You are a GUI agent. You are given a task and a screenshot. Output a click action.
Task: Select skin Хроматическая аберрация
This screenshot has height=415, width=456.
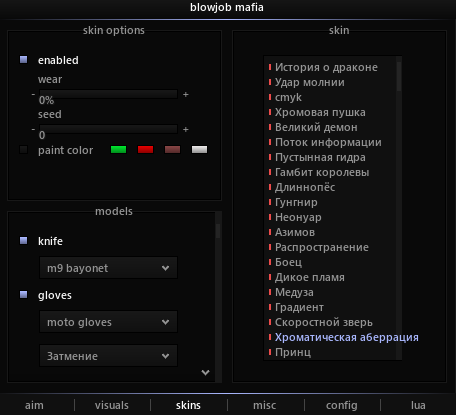click(x=347, y=337)
